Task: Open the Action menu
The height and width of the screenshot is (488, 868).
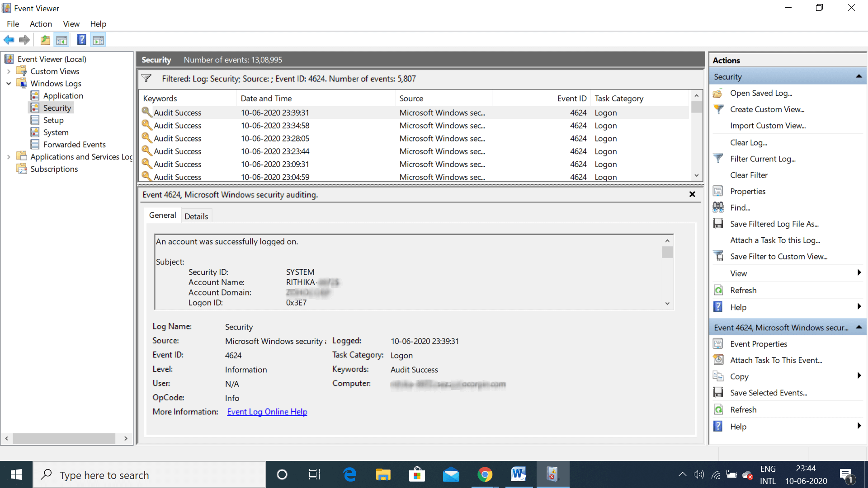Action: 41,23
